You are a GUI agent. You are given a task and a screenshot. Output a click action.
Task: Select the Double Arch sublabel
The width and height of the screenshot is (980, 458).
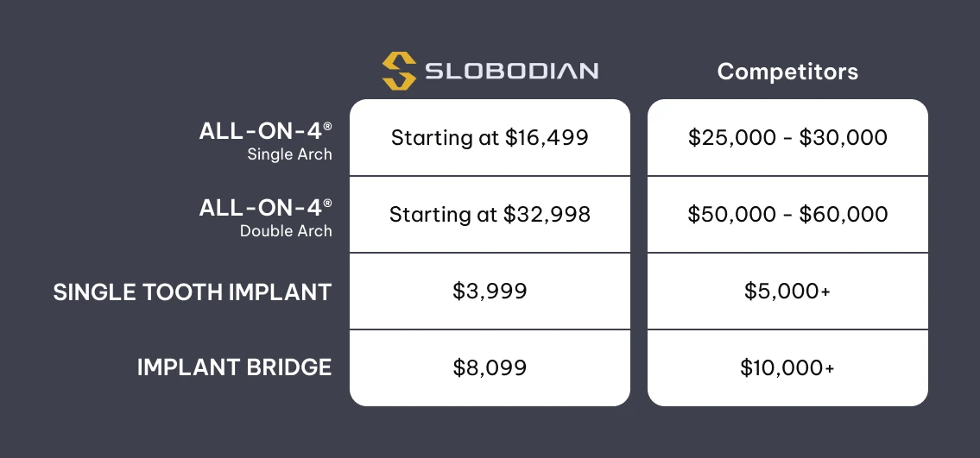click(286, 231)
